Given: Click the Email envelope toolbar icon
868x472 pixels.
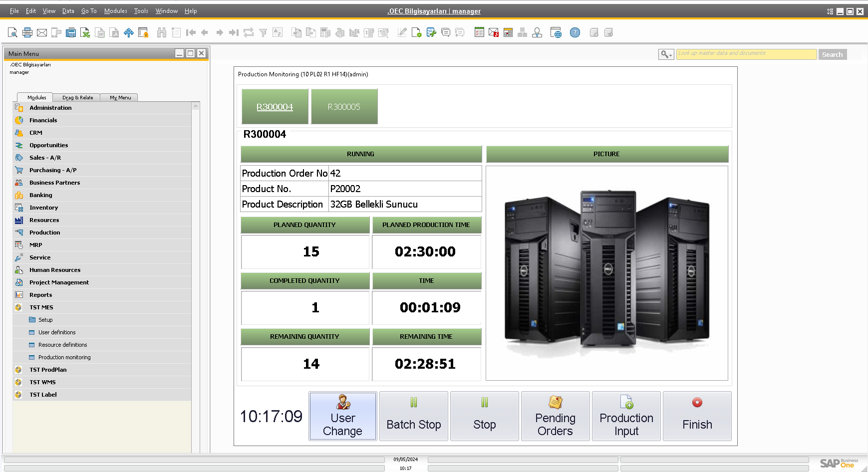Looking at the screenshot, I should pyautogui.click(x=42, y=33).
